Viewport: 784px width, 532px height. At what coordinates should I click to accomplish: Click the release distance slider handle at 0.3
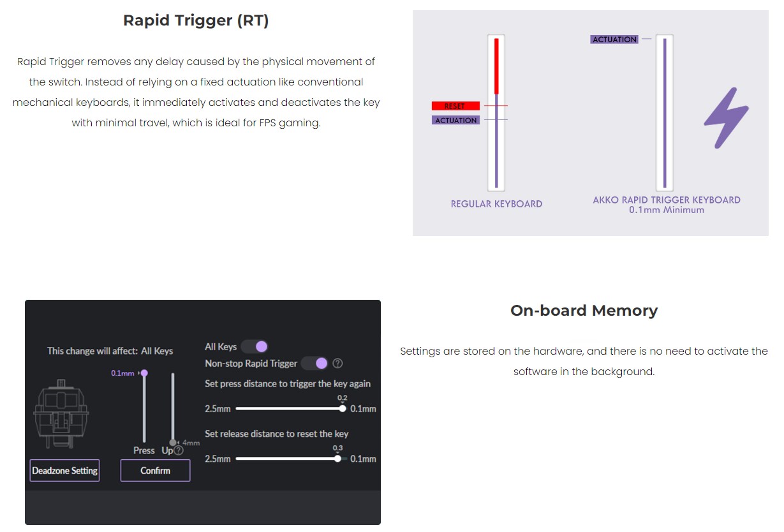(337, 458)
